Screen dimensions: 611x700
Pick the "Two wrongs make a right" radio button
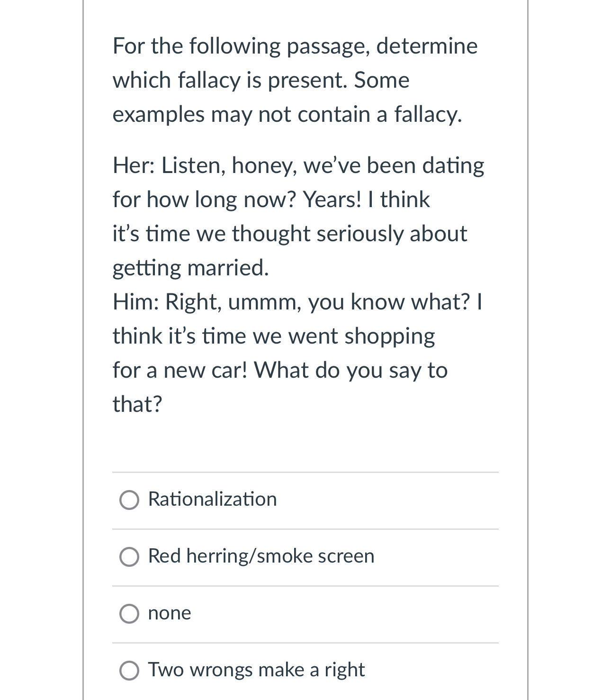pyautogui.click(x=129, y=671)
